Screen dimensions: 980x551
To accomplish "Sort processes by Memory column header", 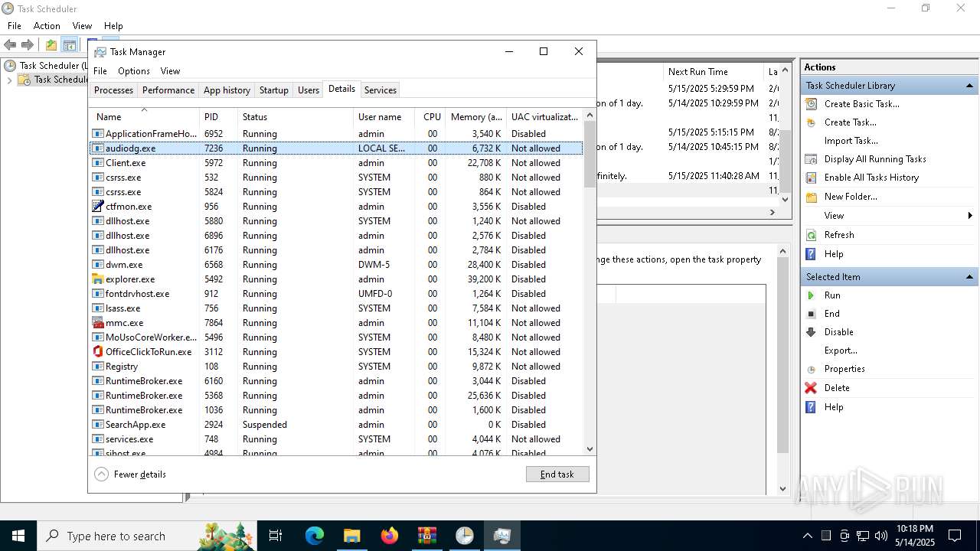I will coord(475,117).
